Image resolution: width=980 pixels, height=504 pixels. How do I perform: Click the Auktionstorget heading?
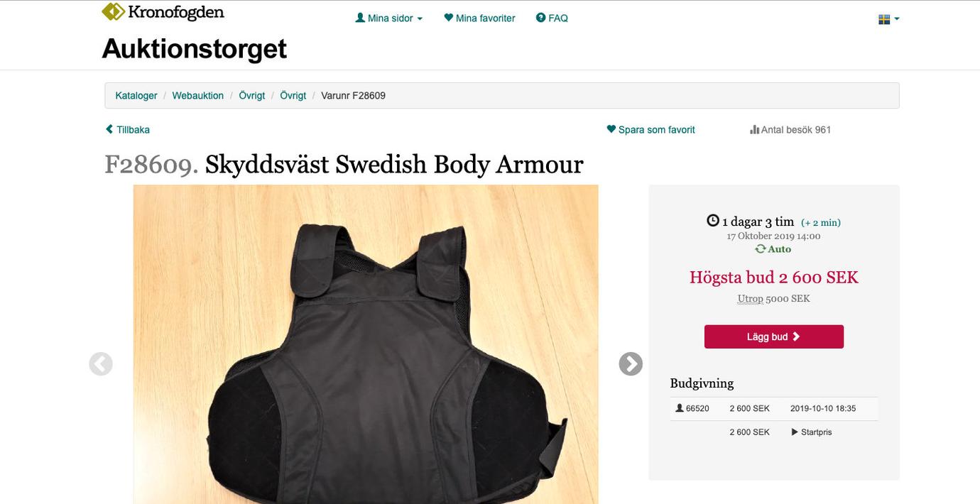click(x=195, y=48)
